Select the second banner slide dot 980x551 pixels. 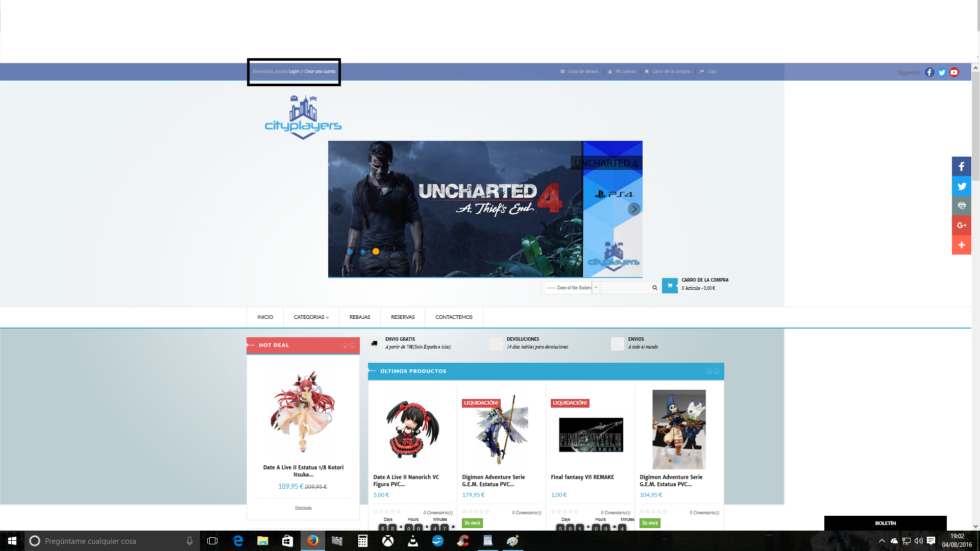click(x=363, y=252)
